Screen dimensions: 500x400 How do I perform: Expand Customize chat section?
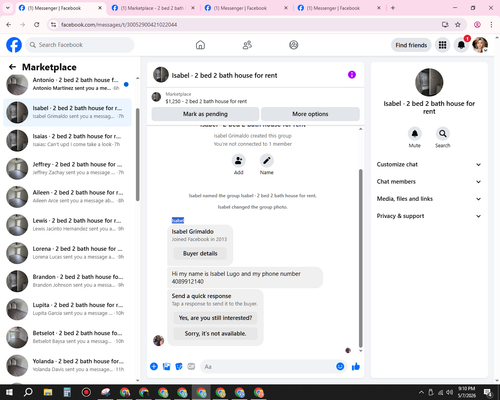pyautogui.click(x=429, y=164)
